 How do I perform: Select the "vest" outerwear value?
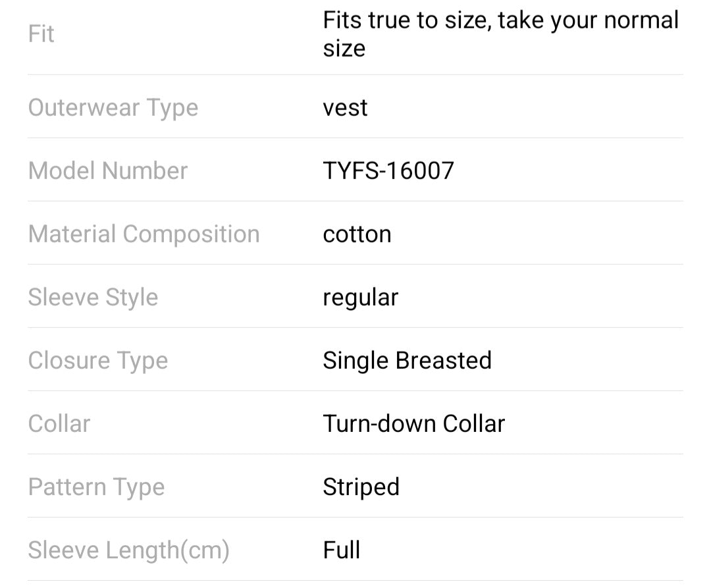click(x=345, y=107)
